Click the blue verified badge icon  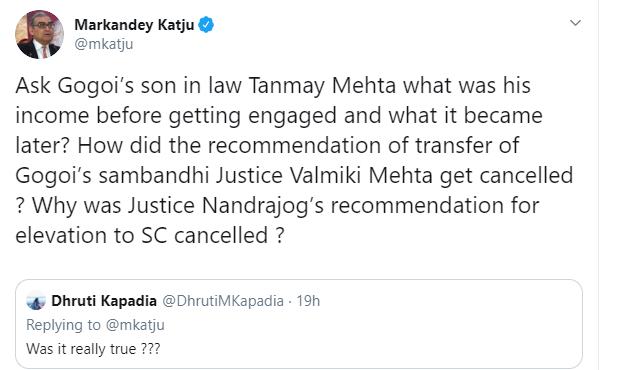206,25
